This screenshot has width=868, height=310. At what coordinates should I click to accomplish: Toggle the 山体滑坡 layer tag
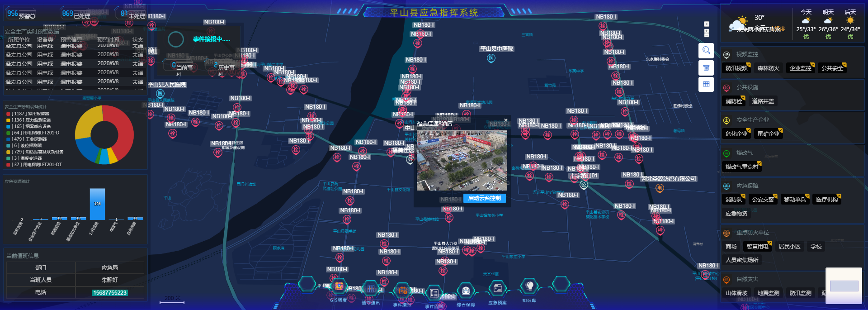(x=736, y=293)
